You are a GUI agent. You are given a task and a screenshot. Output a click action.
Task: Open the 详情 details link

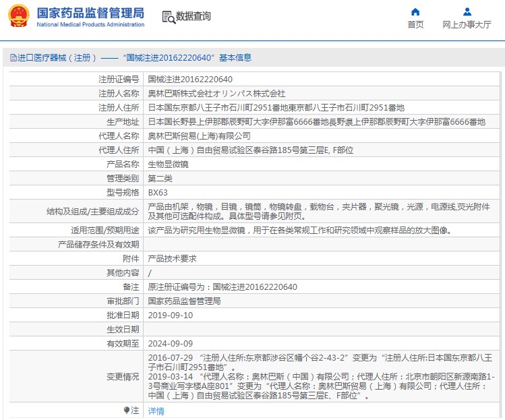pyautogui.click(x=156, y=411)
